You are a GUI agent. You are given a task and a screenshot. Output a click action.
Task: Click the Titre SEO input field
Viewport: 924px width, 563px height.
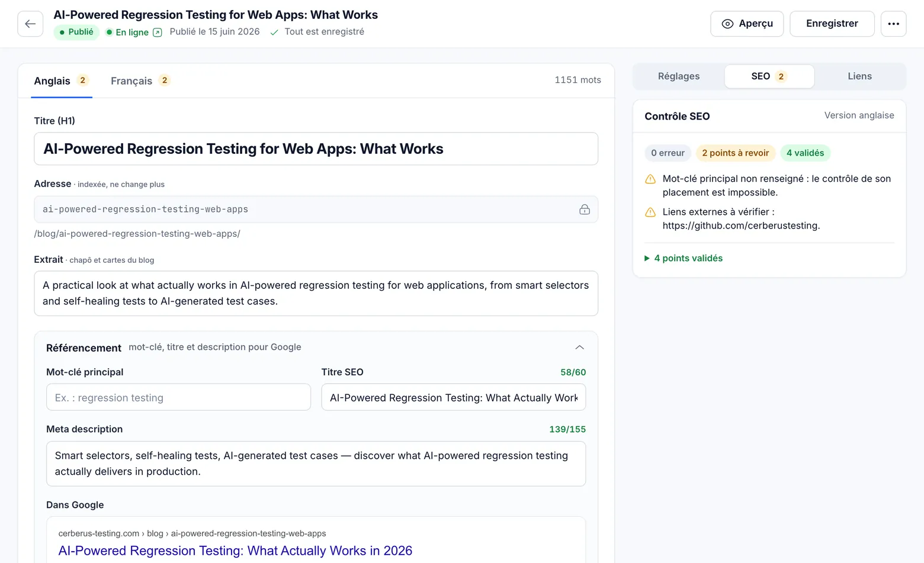(453, 397)
